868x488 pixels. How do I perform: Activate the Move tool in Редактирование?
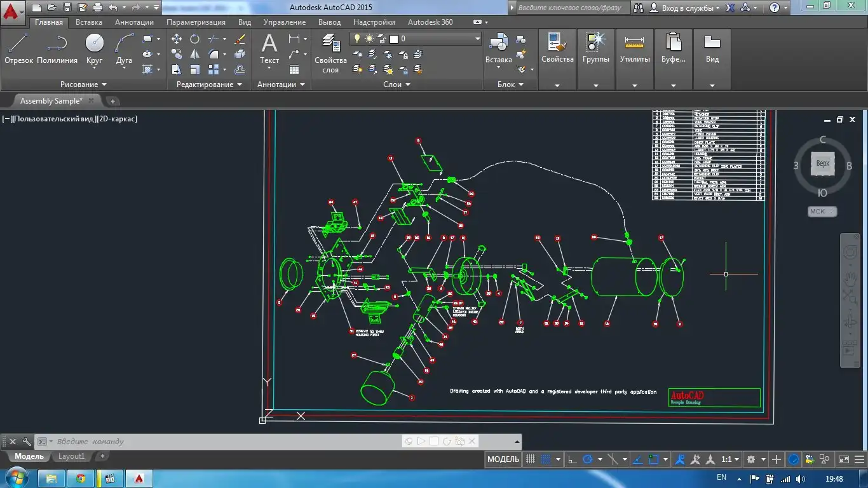tap(177, 39)
